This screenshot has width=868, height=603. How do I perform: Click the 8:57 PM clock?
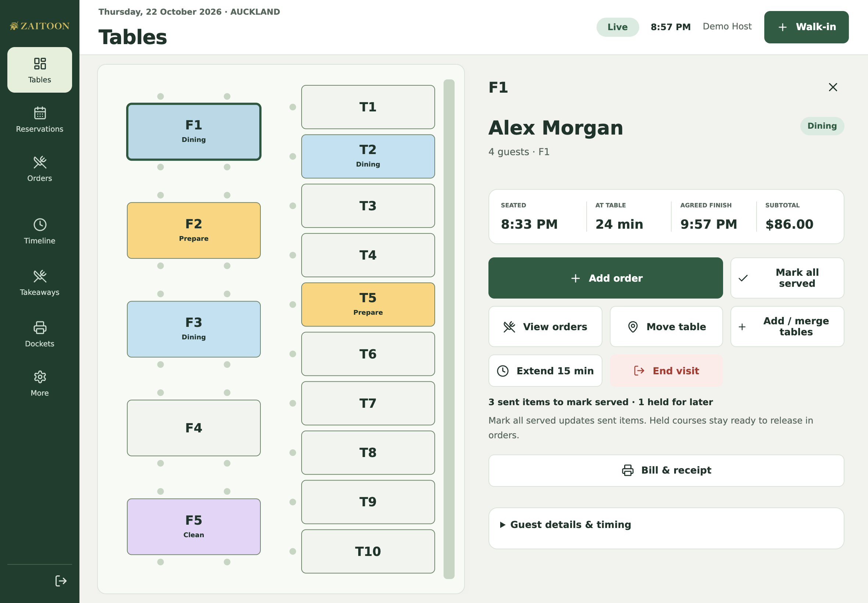670,27
